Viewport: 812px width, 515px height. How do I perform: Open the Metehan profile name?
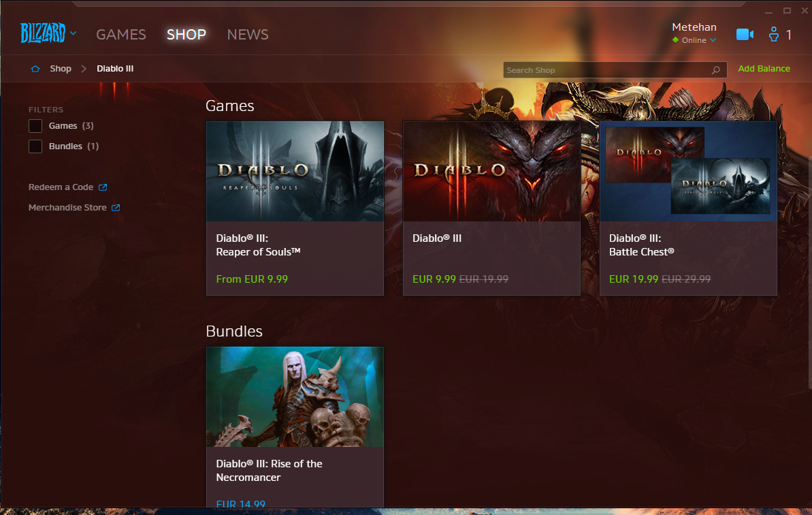(694, 27)
